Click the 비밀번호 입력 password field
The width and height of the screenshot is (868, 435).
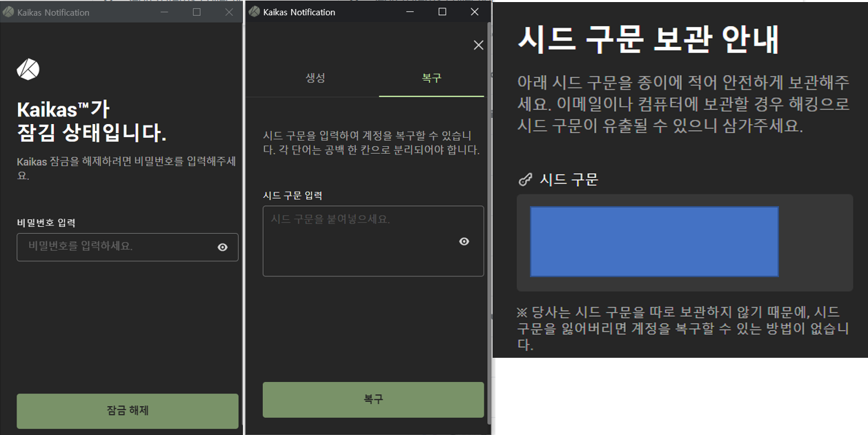[128, 247]
